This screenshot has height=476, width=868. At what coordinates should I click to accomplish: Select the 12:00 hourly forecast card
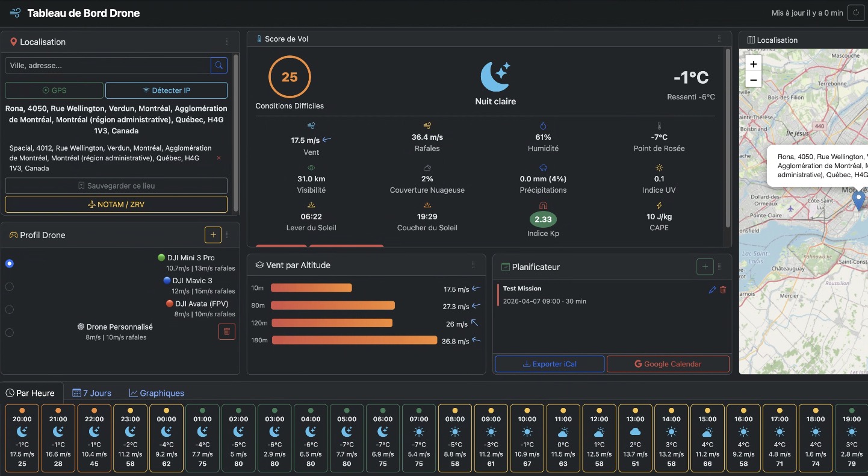[x=600, y=438]
